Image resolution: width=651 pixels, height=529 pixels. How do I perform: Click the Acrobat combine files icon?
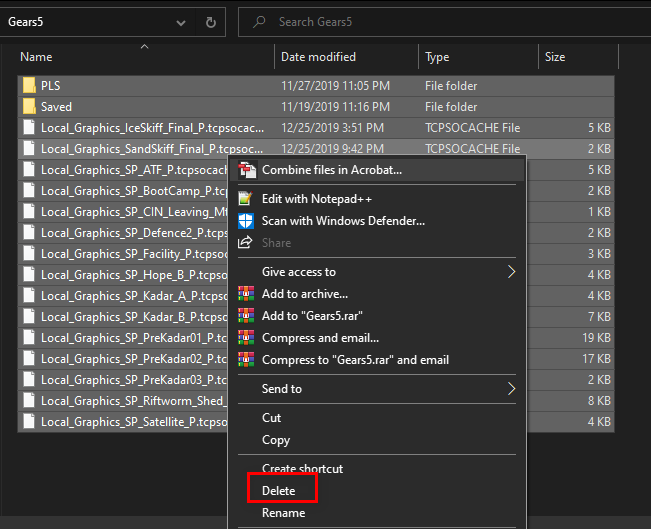pos(246,171)
